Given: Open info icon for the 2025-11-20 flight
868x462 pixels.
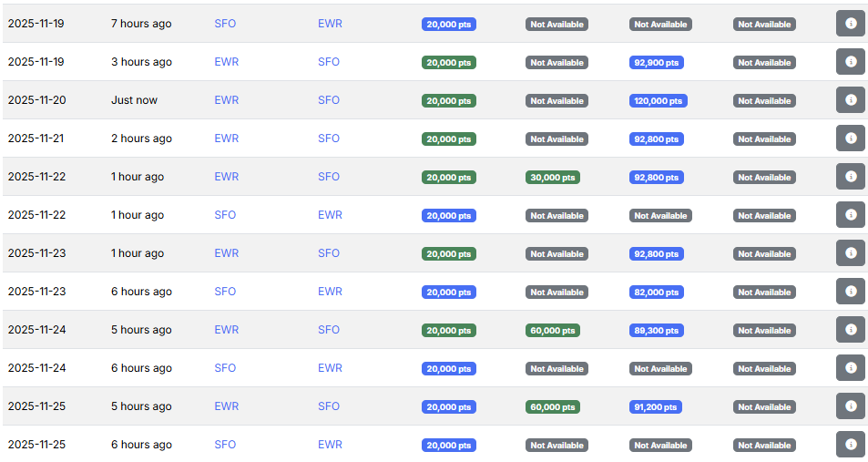Looking at the screenshot, I should [x=850, y=100].
